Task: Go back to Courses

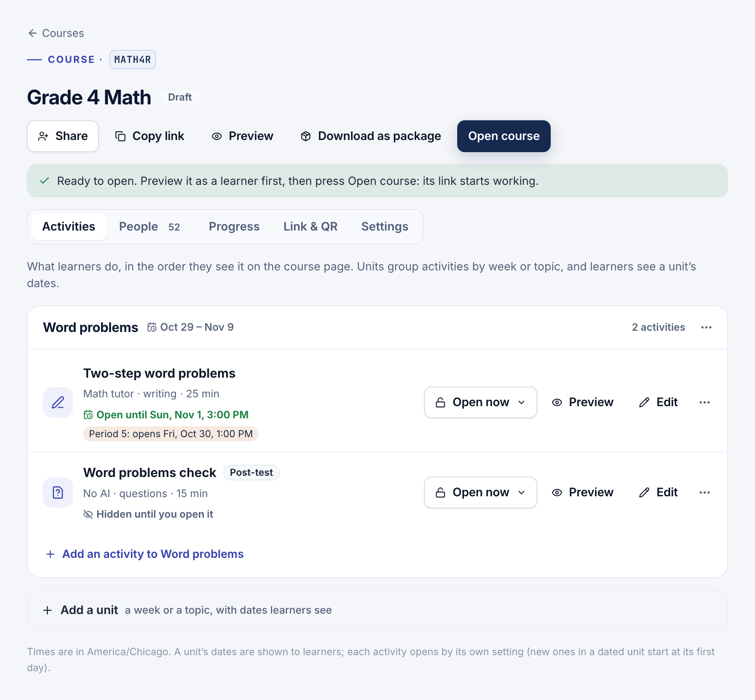Action: 56,33
